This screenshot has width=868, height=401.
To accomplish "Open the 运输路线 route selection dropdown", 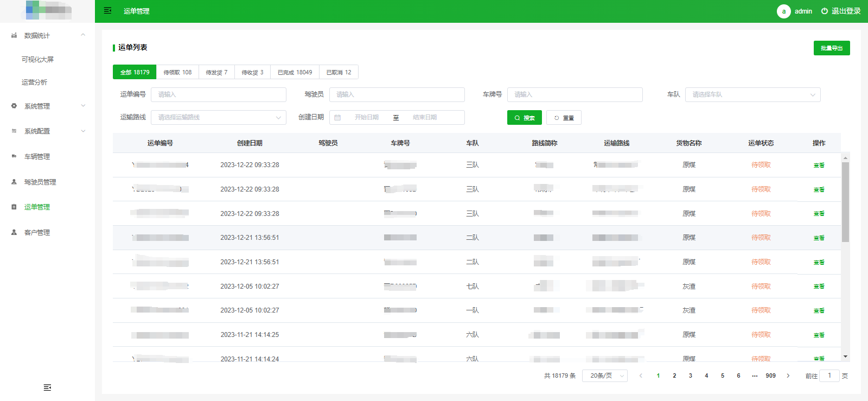I will tap(219, 117).
